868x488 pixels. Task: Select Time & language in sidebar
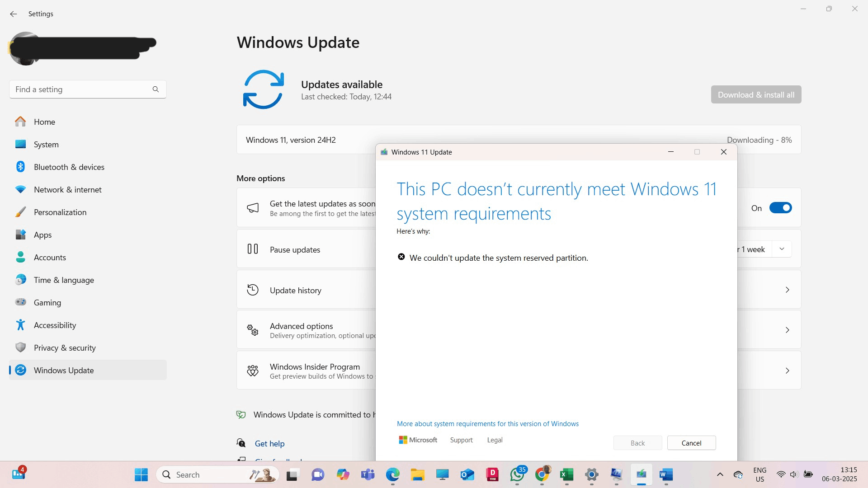[x=64, y=280]
